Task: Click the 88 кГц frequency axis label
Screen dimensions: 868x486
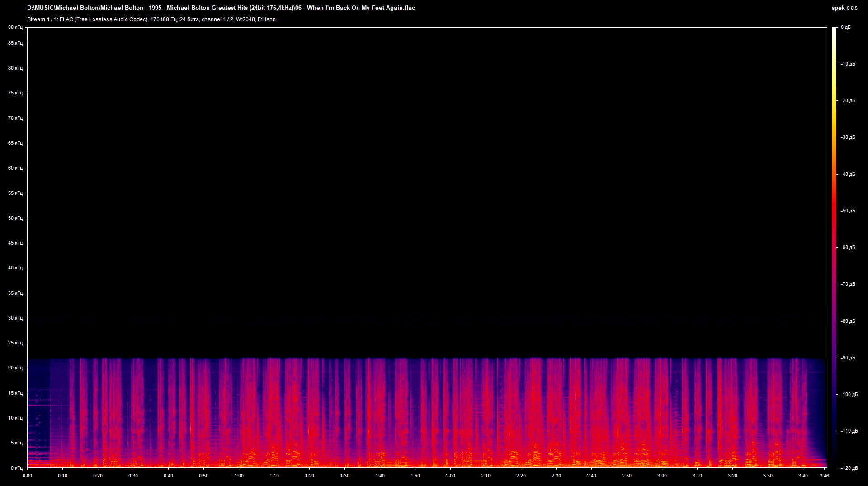Action: tap(15, 28)
